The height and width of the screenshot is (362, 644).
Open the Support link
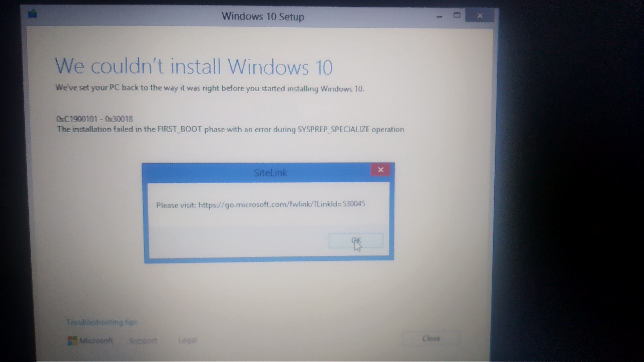(143, 340)
